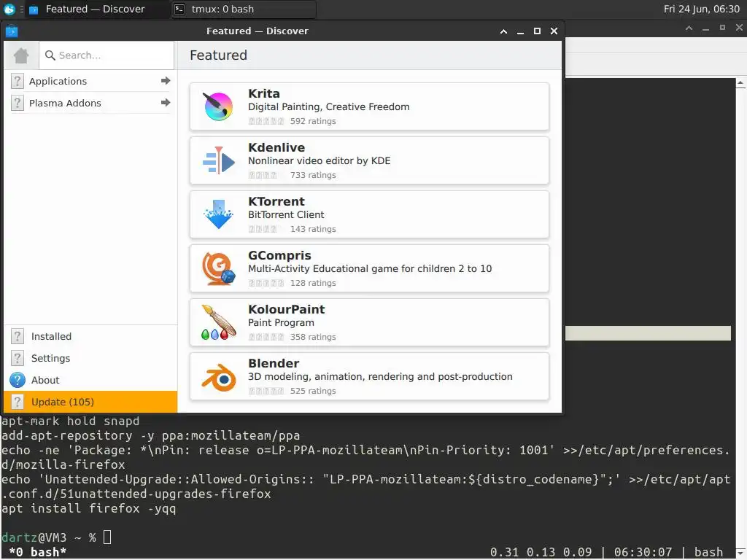
Task: Click the "Digital Painting, Creative Freedom" description
Action: (x=329, y=106)
